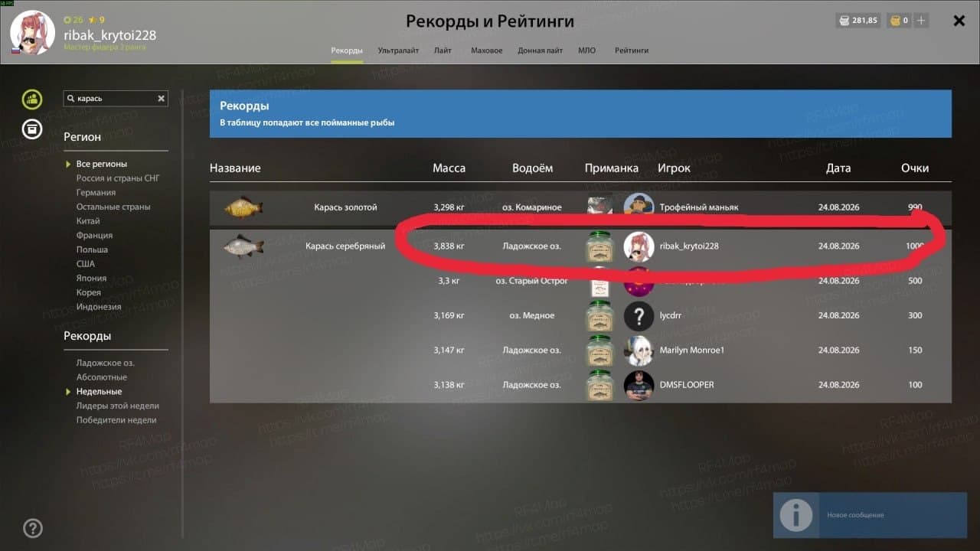
Task: Click the Масса column header
Action: [x=449, y=168]
